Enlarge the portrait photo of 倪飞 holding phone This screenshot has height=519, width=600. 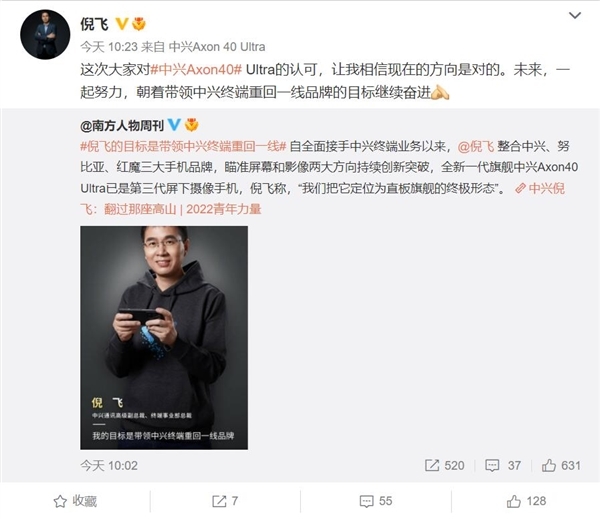click(x=164, y=338)
